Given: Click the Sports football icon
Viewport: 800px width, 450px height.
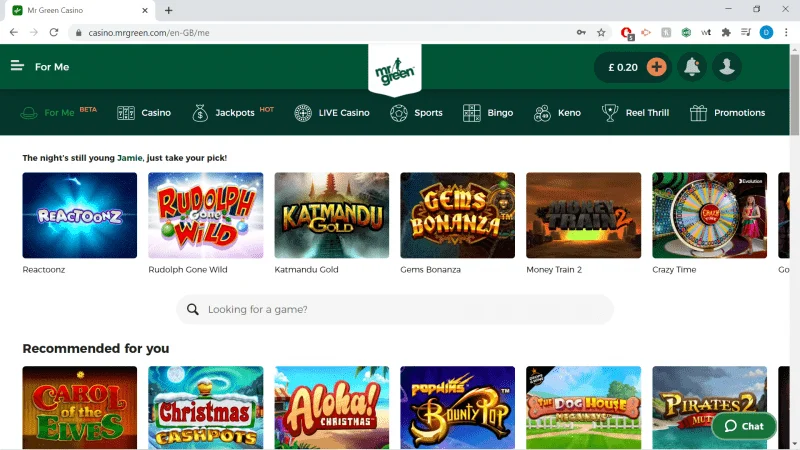Looking at the screenshot, I should tap(399, 113).
